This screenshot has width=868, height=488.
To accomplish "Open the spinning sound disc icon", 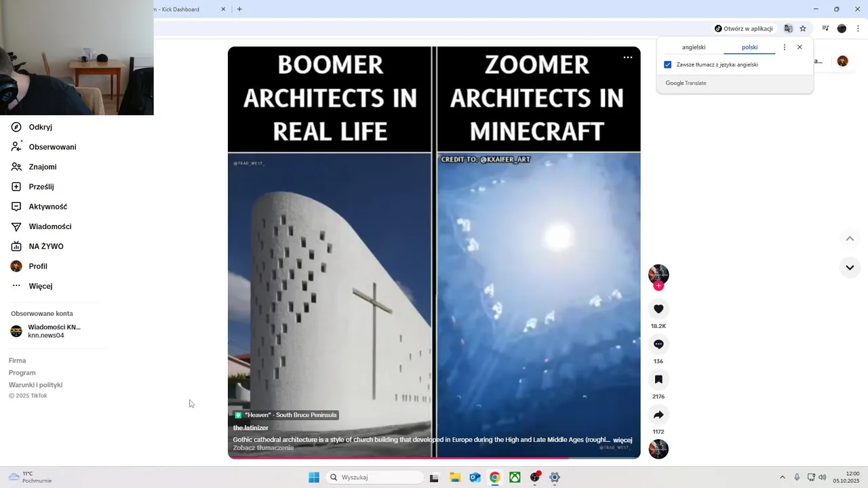I will (x=658, y=449).
